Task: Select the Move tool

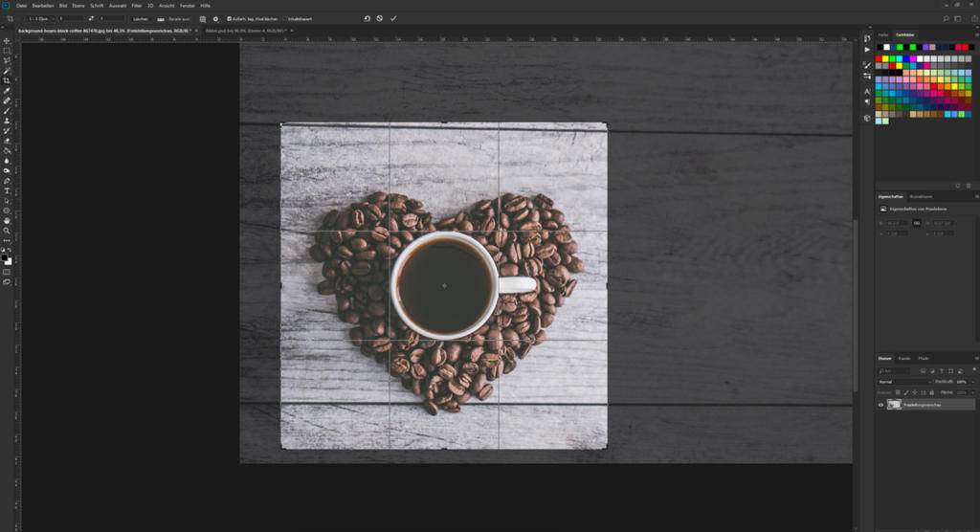Action: point(7,40)
